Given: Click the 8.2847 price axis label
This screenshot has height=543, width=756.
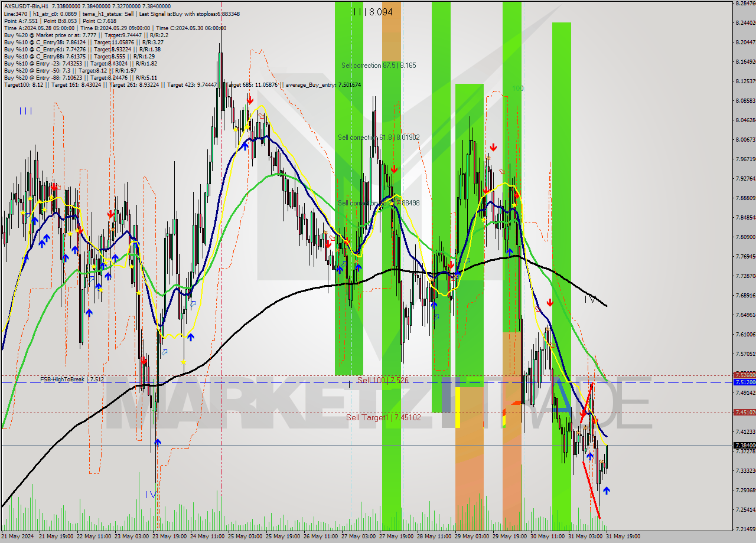Looking at the screenshot, I should [x=745, y=4].
